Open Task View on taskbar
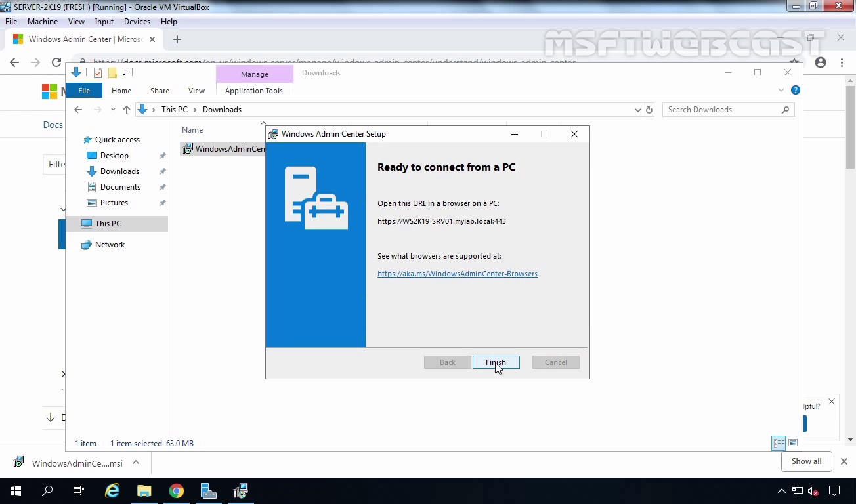The image size is (856, 504). [x=79, y=491]
